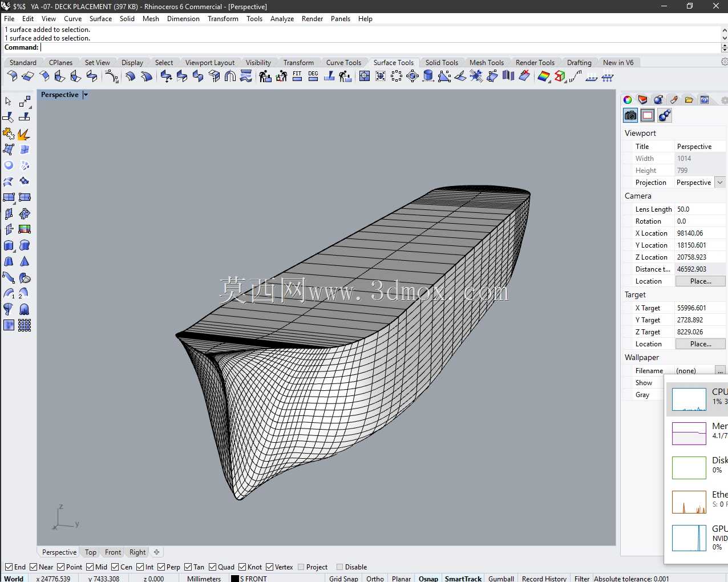728x582 pixels.
Task: Select the arrow pointer tool in left toolbar
Action: 8,101
